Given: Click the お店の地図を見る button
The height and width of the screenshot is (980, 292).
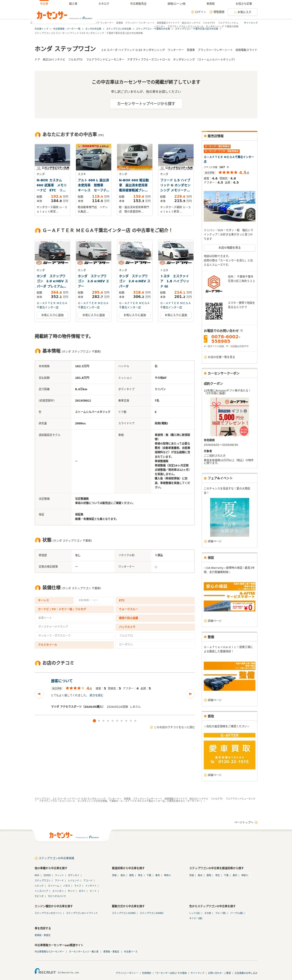Looking at the screenshot, I should coord(229,248).
